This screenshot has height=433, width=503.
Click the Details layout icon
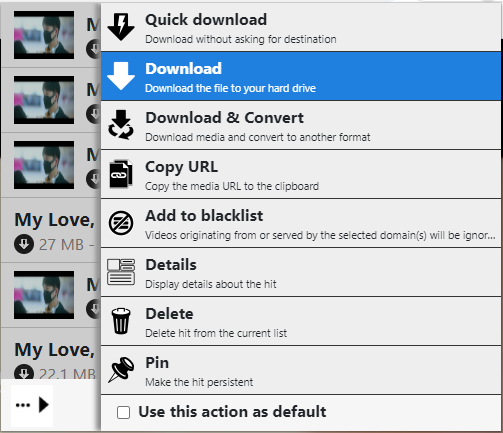click(x=121, y=272)
